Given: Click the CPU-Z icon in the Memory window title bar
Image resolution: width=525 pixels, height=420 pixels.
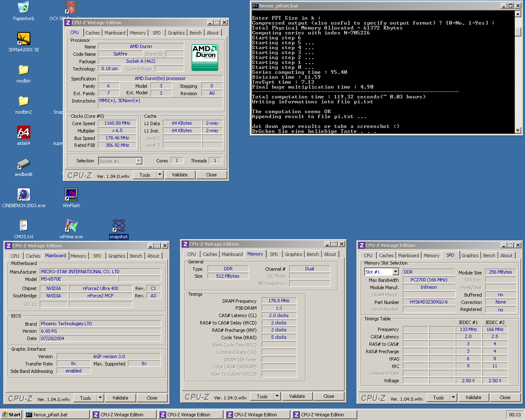Looking at the screenshot, I should click(185, 244).
